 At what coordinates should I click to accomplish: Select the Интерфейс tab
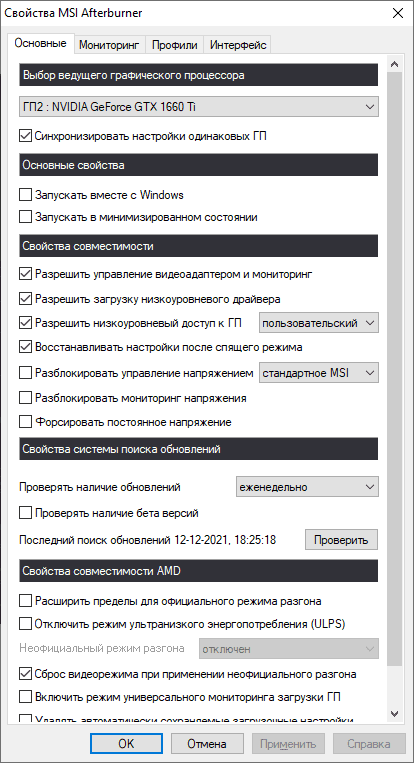(238, 45)
